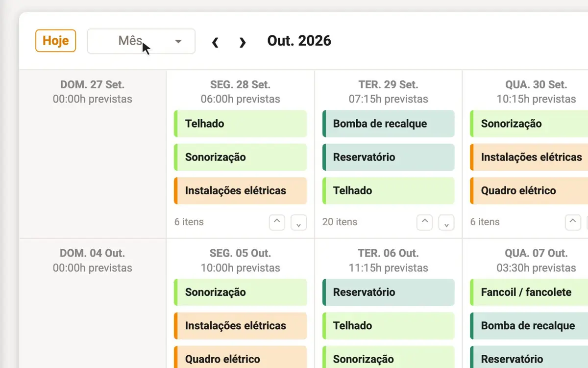The image size is (588, 368).
Task: Open Reservatório item on TER. 06 Out.
Action: point(388,292)
